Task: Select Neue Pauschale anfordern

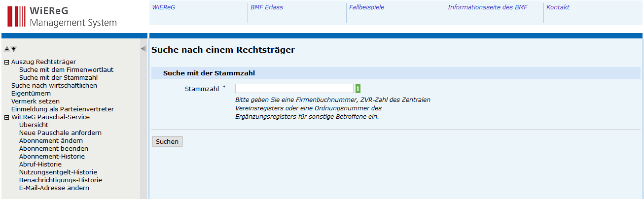Action: 60,133
